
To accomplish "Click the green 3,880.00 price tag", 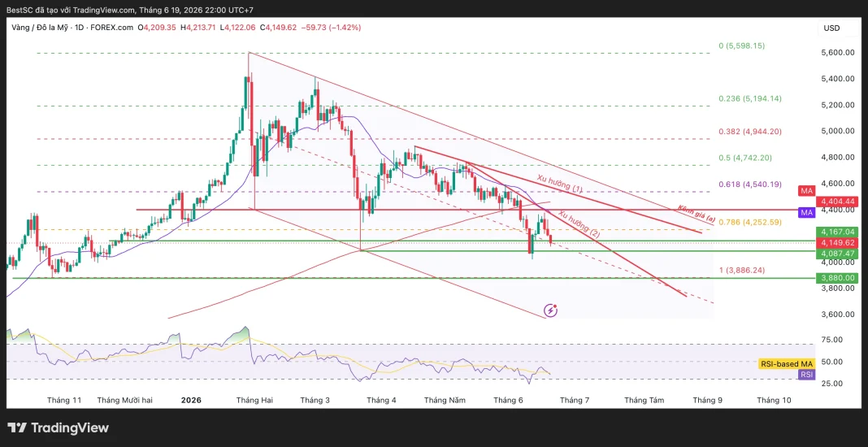I will point(838,277).
